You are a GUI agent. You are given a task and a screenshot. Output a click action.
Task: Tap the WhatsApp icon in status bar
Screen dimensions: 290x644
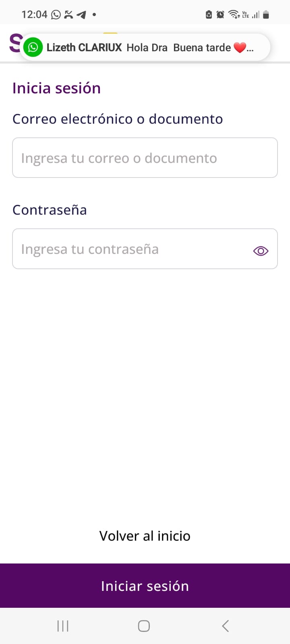56,15
